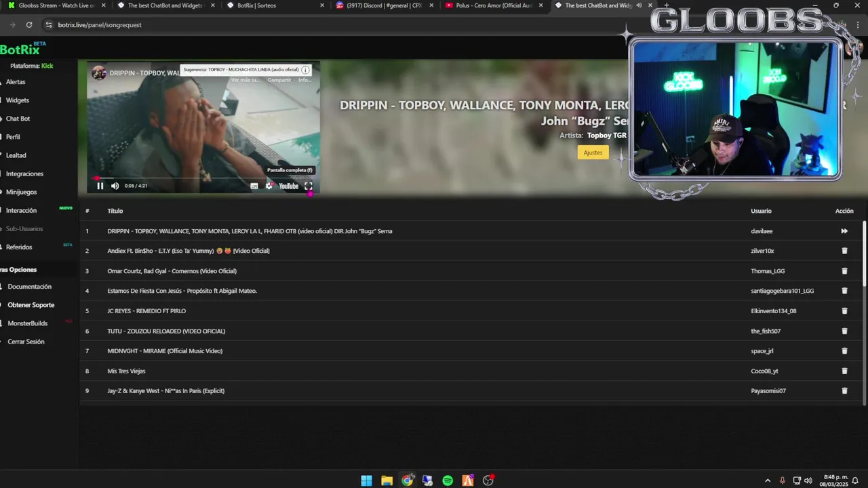Click the Usuario column header
Image resolution: width=868 pixels, height=488 pixels.
(x=761, y=211)
